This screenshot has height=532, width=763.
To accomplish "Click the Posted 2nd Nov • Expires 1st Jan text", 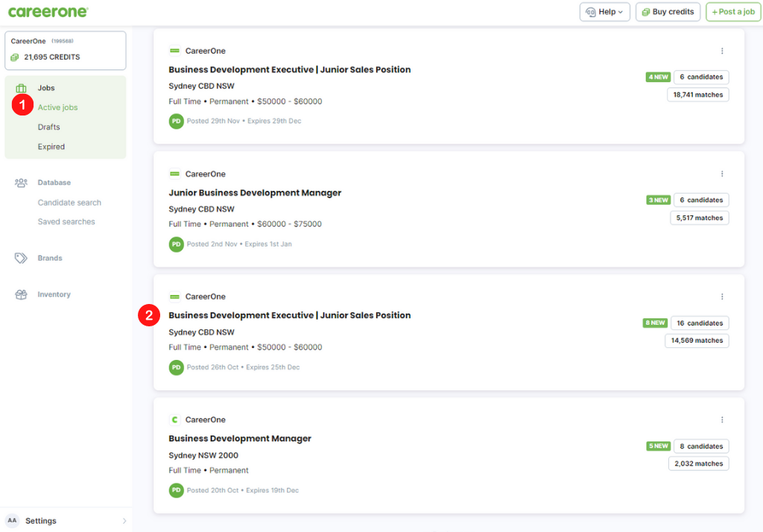I will click(239, 244).
